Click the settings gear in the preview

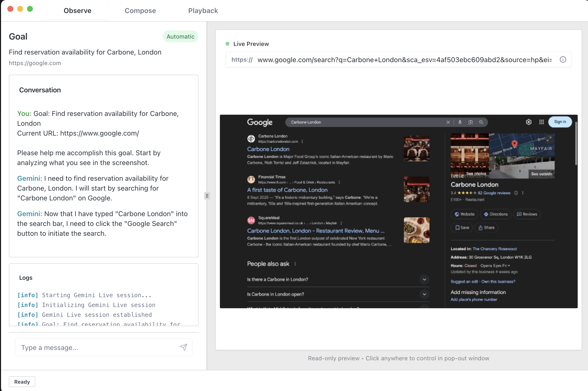click(529, 122)
